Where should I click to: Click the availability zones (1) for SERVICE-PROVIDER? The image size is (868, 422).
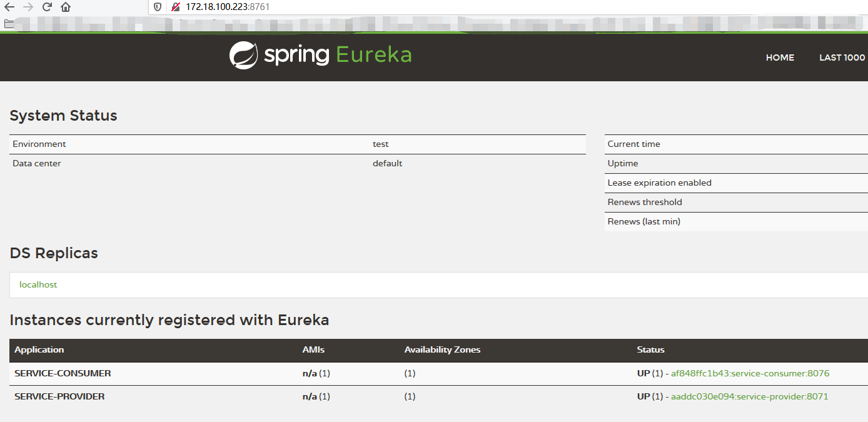pyautogui.click(x=410, y=396)
